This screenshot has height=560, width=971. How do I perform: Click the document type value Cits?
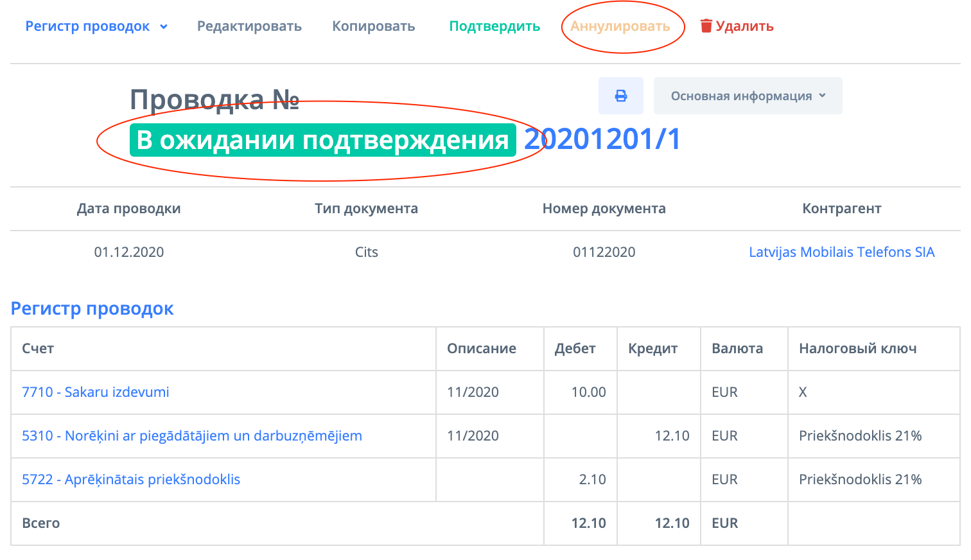coord(367,252)
